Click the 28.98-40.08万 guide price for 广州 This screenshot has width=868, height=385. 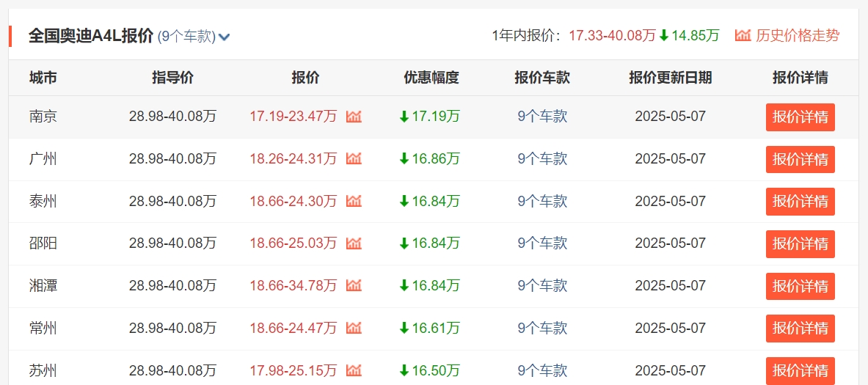[172, 158]
